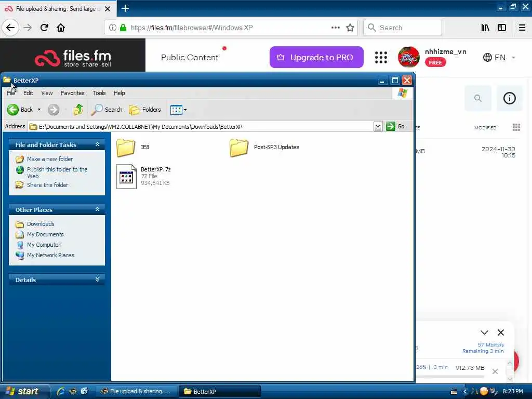Open the Help menu
Screen dimensions: 532x399
pos(119,93)
